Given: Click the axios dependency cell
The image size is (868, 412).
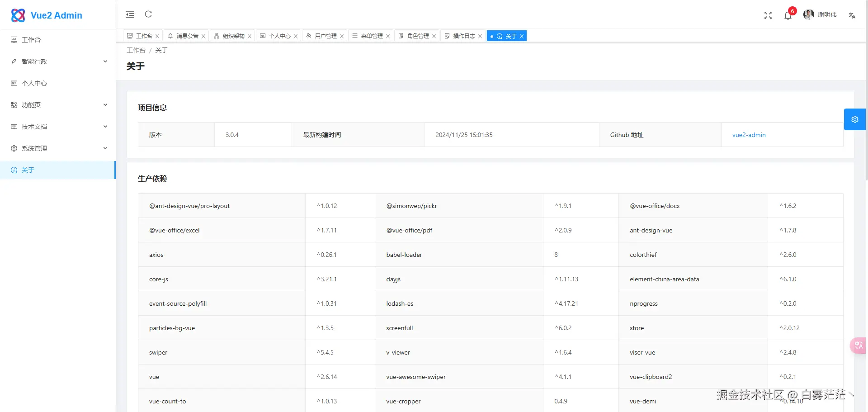Looking at the screenshot, I should click(x=222, y=255).
